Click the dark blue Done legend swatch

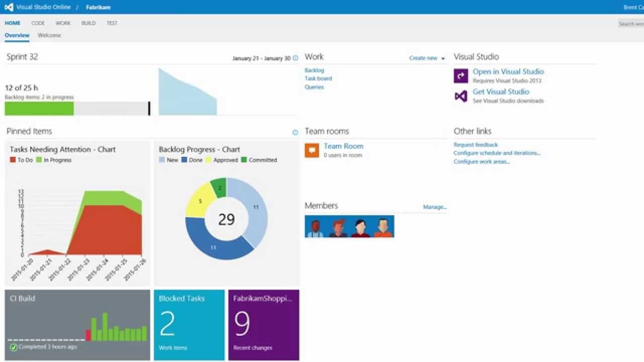pos(184,160)
